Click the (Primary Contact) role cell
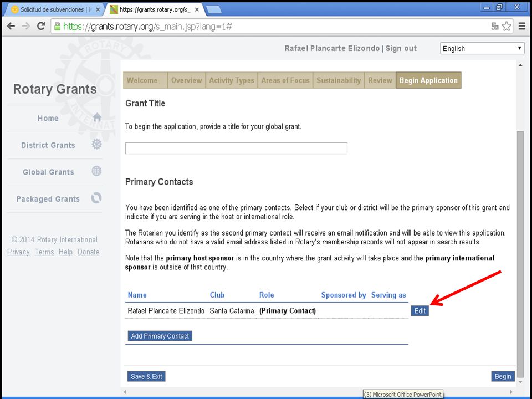The height and width of the screenshot is (399, 532). click(x=288, y=311)
